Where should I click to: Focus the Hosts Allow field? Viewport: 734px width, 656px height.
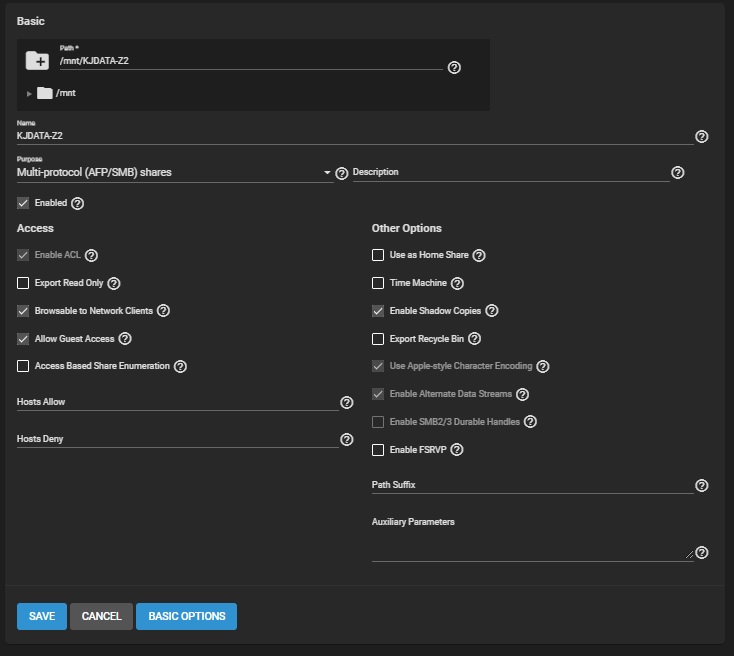pos(177,402)
